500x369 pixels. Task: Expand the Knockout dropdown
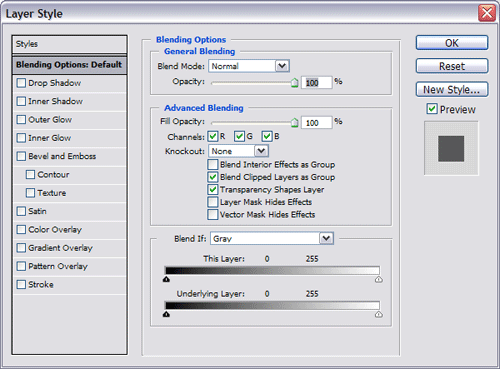pyautogui.click(x=261, y=151)
